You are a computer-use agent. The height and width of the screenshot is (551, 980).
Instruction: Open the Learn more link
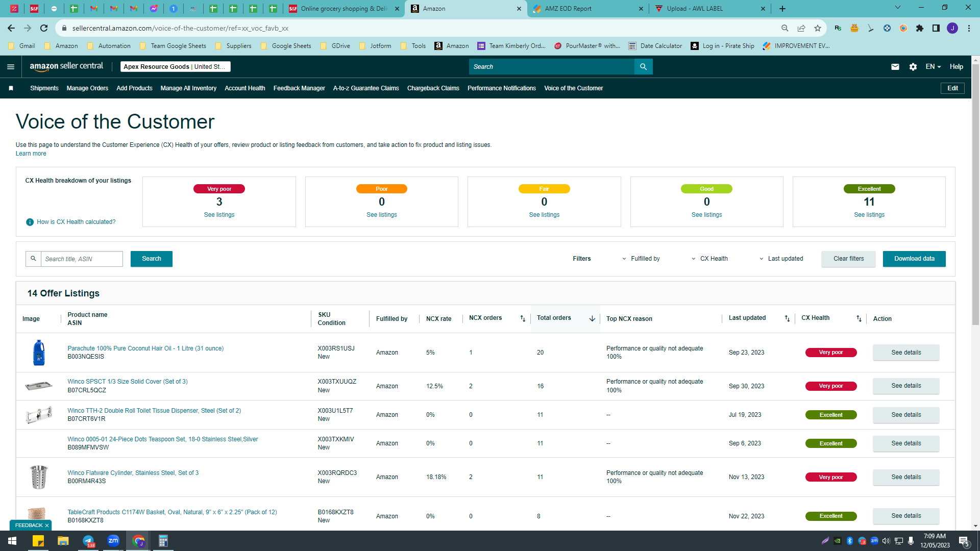tap(31, 154)
